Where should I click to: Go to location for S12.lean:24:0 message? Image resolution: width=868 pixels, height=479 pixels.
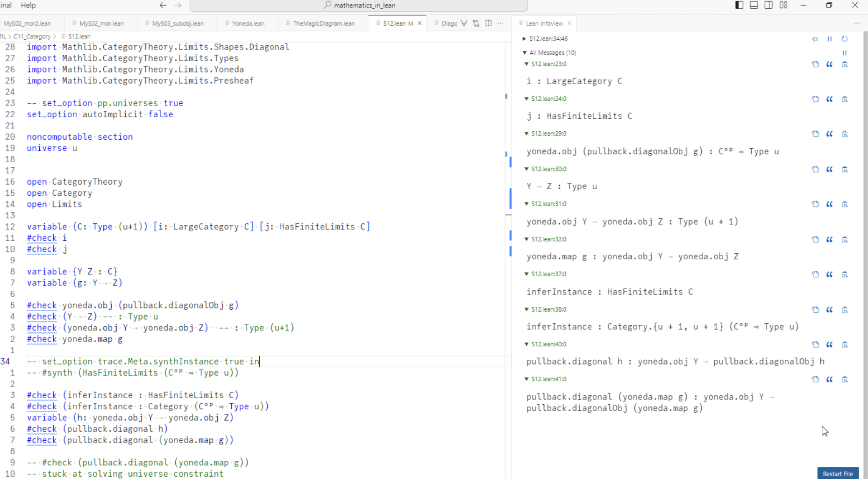pos(815,99)
